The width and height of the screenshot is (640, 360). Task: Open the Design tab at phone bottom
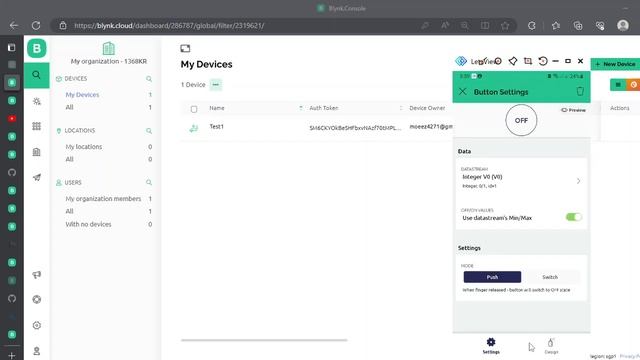(551, 346)
